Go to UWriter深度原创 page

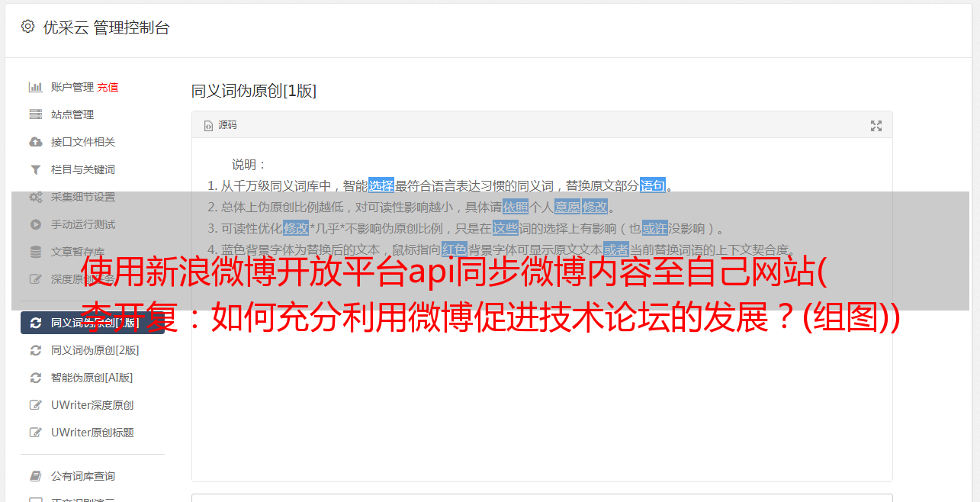(92, 405)
